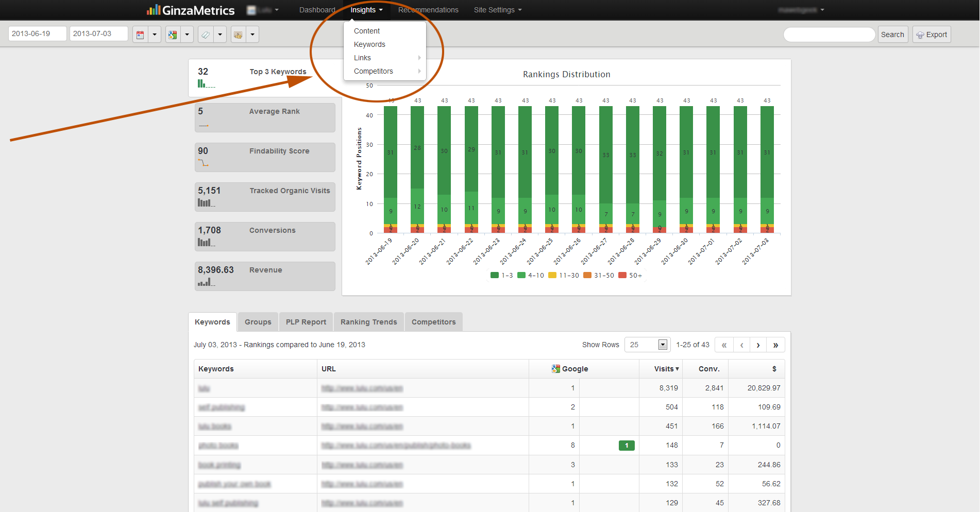Open the search engine dropdown arrow
Image resolution: width=980 pixels, height=512 pixels.
coord(187,35)
